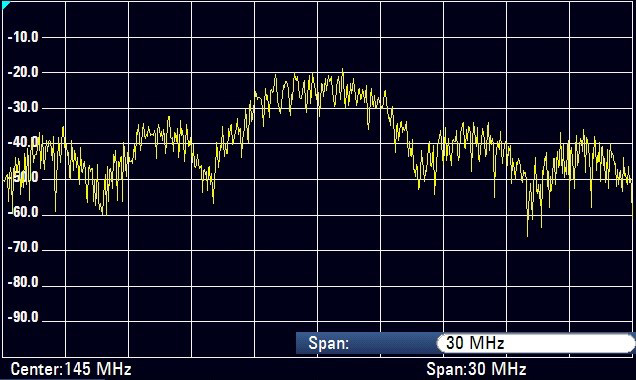The height and width of the screenshot is (380, 636).
Task: Click the "145 MHz" center frequency value
Action: [x=98, y=369]
